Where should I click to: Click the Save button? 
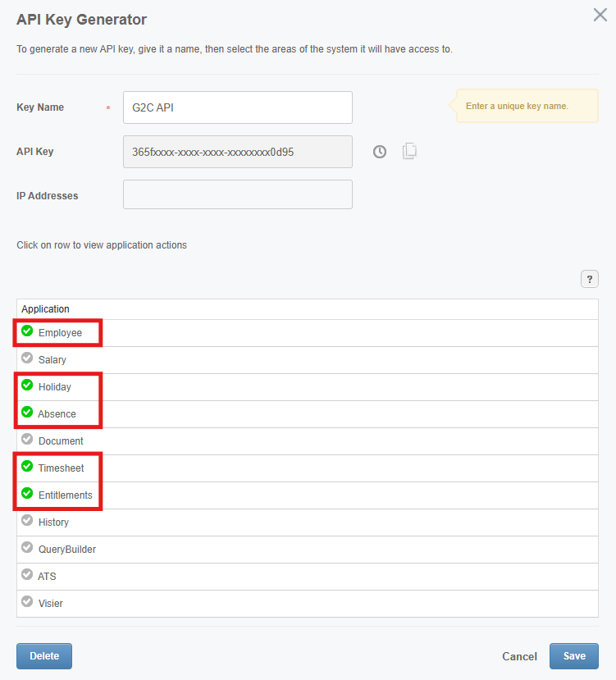(x=574, y=656)
